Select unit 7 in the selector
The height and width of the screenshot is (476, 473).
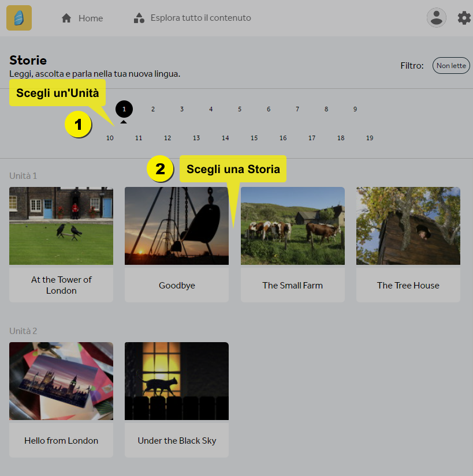(x=297, y=109)
